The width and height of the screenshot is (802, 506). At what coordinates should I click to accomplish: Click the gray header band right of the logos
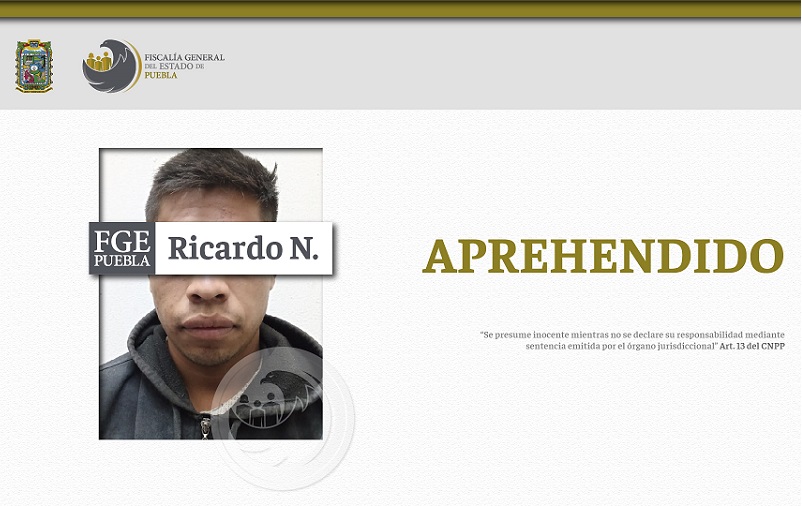pyautogui.click(x=520, y=66)
